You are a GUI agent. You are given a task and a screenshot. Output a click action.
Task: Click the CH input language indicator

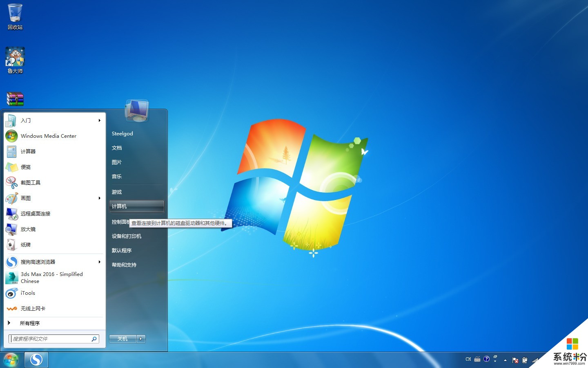pyautogui.click(x=468, y=359)
